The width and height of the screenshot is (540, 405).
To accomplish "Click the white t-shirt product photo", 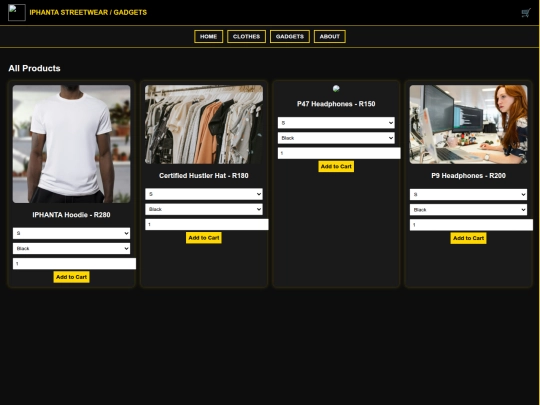I will [x=72, y=144].
